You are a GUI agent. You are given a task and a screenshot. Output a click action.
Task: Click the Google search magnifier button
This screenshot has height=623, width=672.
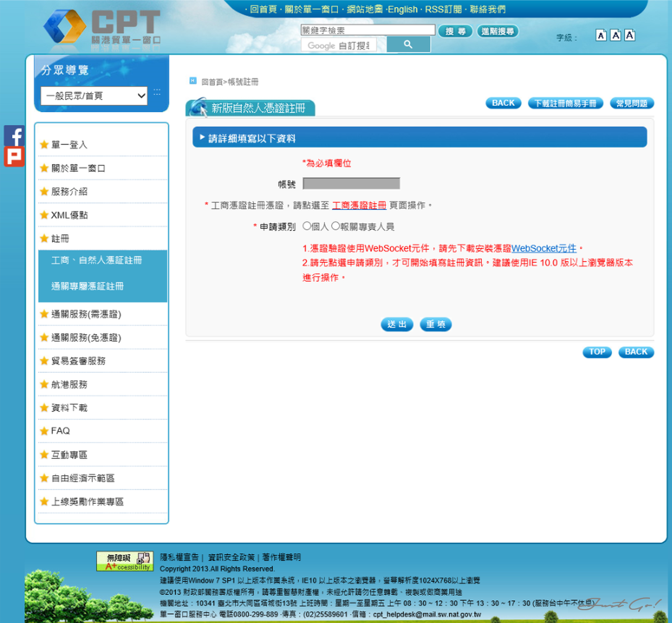pos(408,44)
